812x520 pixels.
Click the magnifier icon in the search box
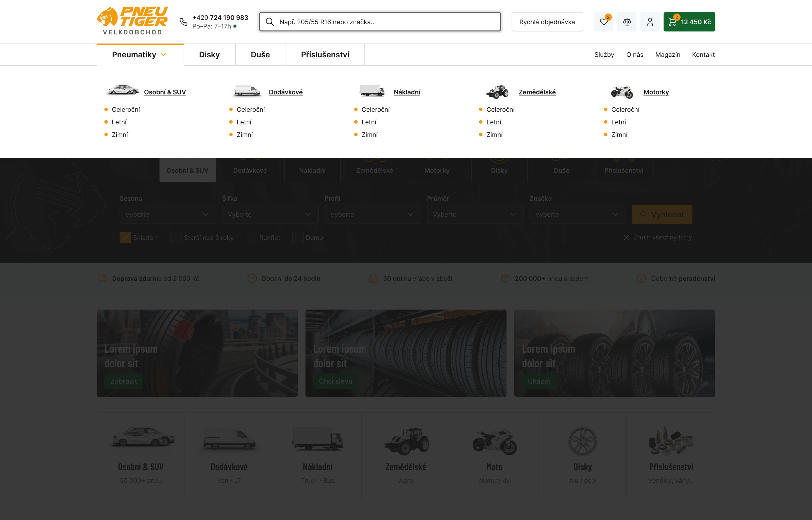269,22
